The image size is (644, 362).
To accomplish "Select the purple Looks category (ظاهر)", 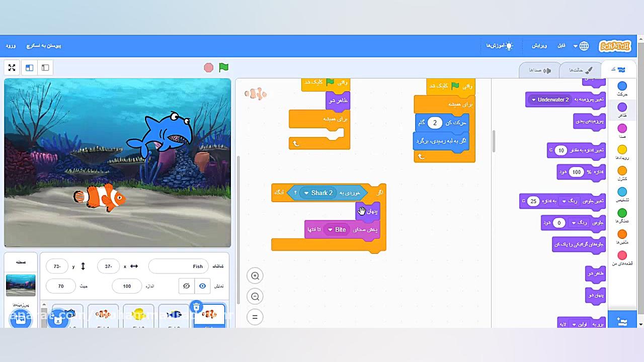I will click(622, 110).
